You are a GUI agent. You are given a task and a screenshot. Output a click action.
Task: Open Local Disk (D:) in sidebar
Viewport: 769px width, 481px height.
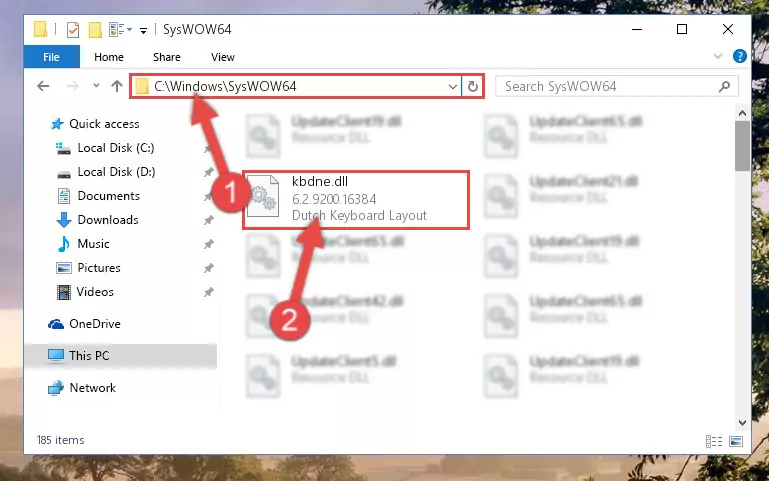116,172
